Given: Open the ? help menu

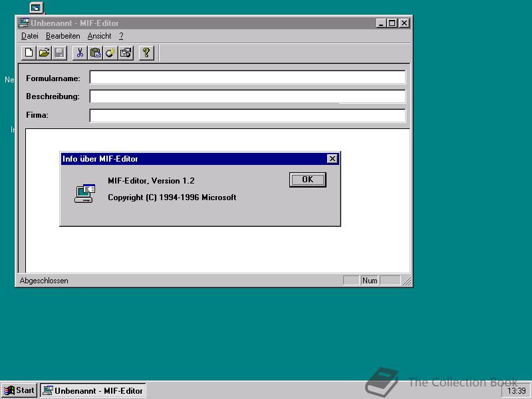Looking at the screenshot, I should tap(121, 36).
